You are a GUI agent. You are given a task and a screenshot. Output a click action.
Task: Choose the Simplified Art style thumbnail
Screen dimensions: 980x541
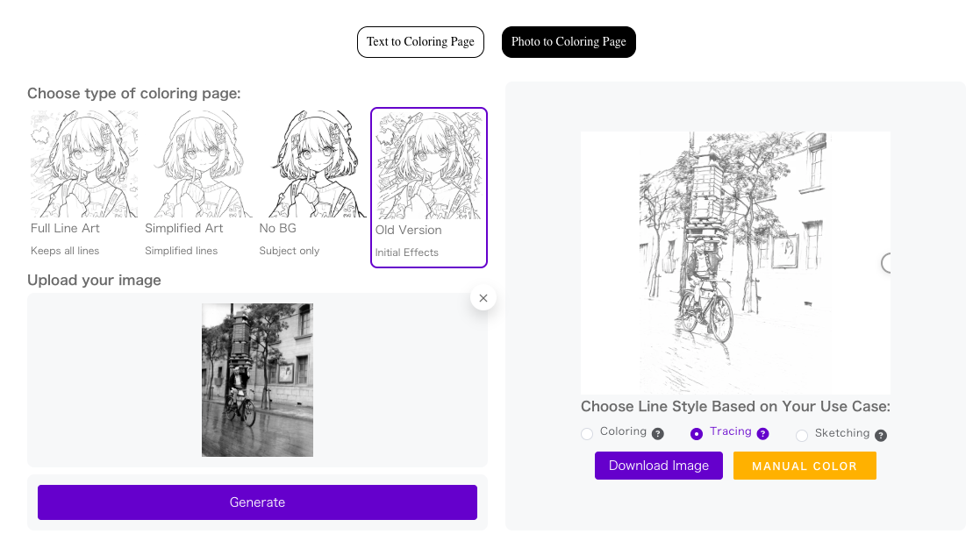coord(198,164)
